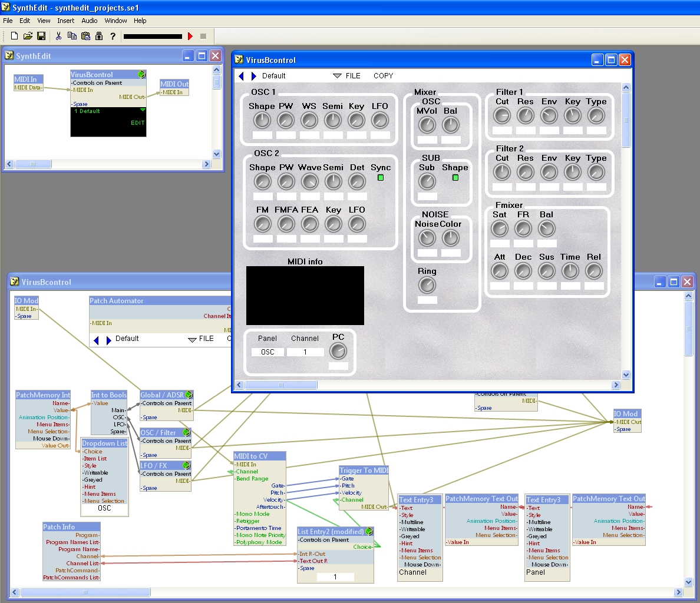Click green cube icon on List Entry2 module
Viewport: 700px width, 603px height.
369,531
